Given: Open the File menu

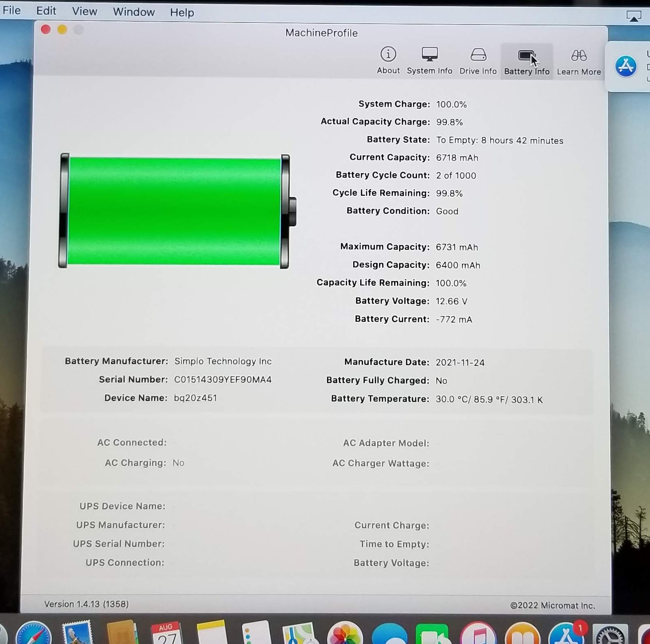Looking at the screenshot, I should 11,11.
